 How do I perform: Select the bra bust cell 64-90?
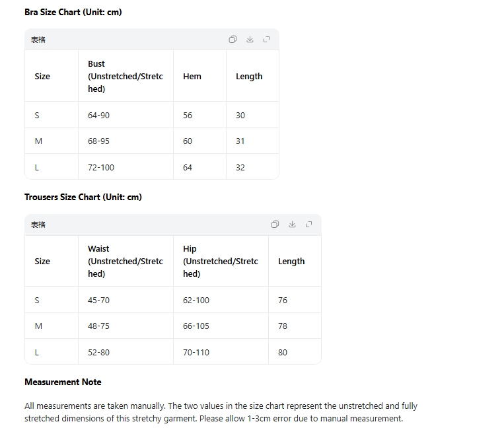[99, 115]
